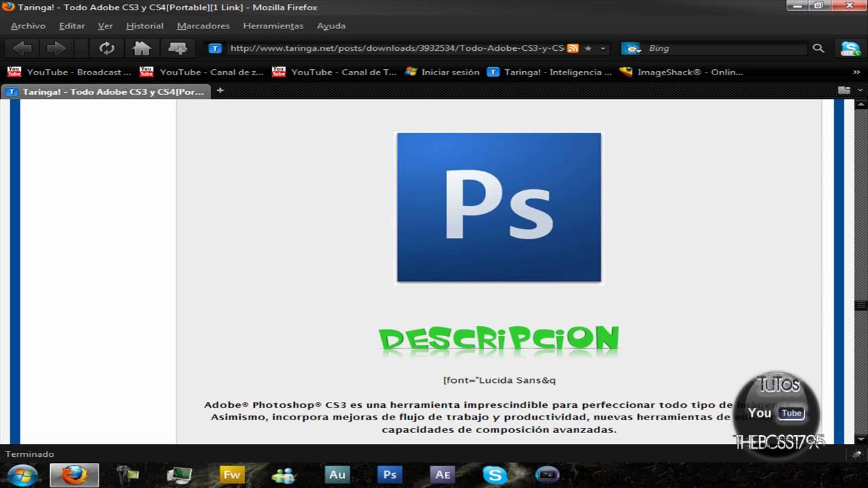This screenshot has width=868, height=488.
Task: Open Skype from the taskbar
Action: tap(495, 474)
